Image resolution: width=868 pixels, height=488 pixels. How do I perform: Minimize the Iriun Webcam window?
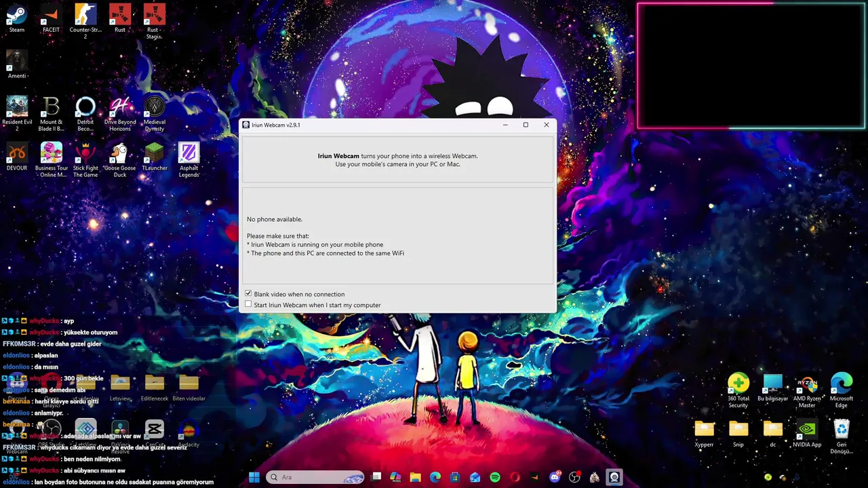pos(505,125)
